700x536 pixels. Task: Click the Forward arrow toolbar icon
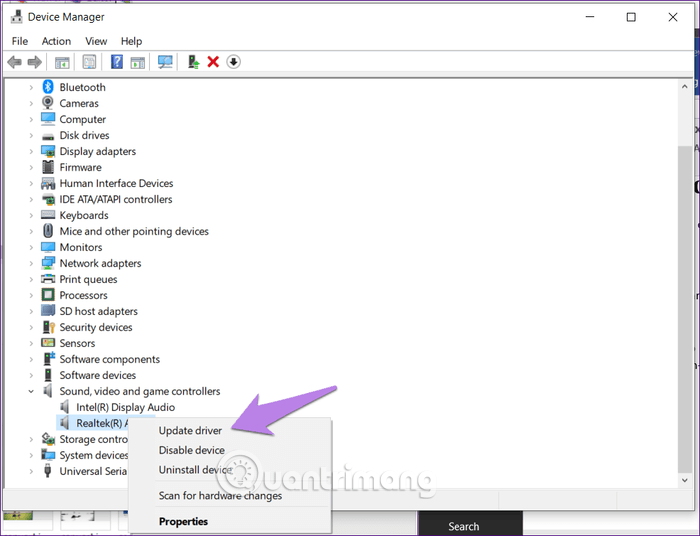click(34, 62)
